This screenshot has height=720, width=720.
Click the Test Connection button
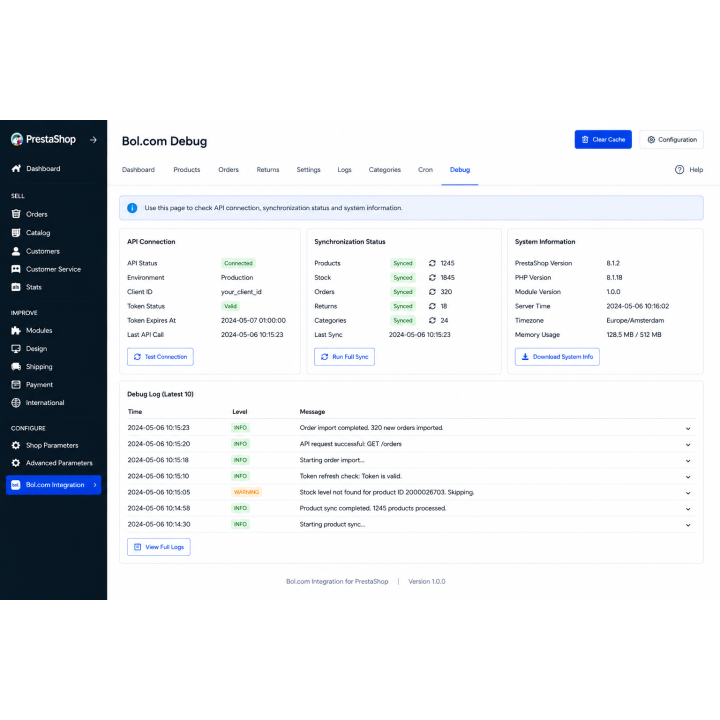(160, 357)
